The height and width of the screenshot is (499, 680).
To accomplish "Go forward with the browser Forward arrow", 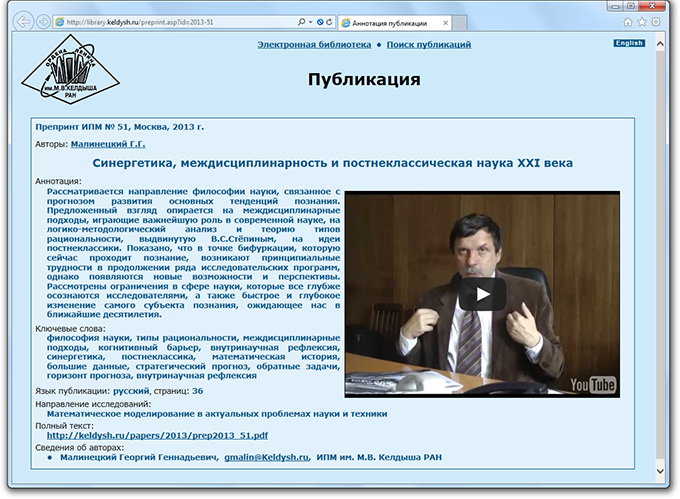I will (x=42, y=22).
